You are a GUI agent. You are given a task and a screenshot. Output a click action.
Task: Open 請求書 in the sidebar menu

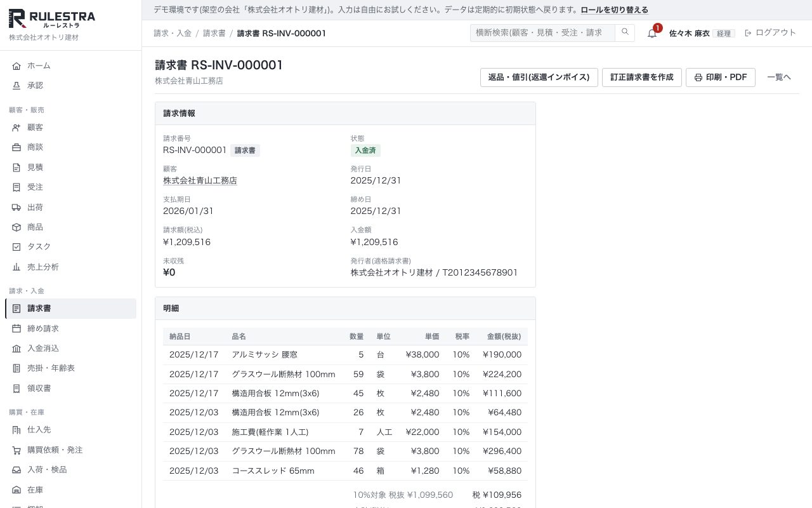[x=70, y=309]
